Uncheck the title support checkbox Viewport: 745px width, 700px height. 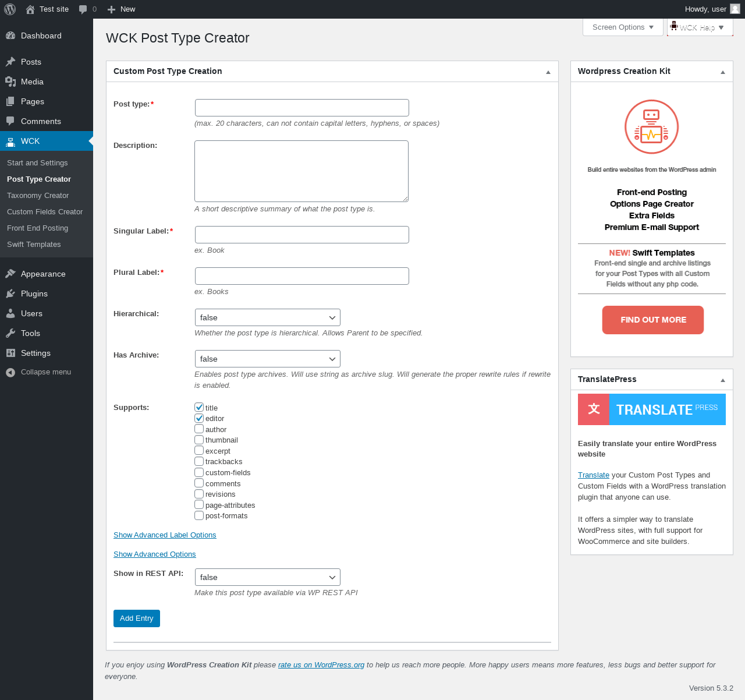[x=199, y=407]
